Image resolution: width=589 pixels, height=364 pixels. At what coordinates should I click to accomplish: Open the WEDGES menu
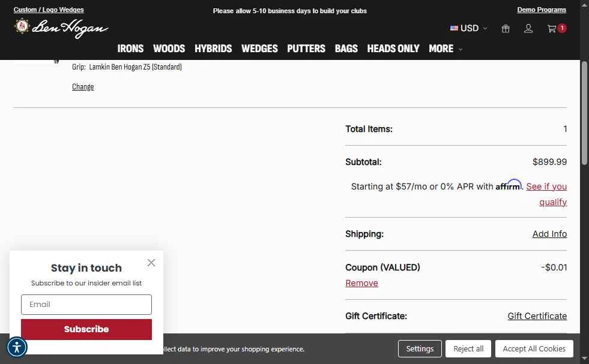click(259, 49)
